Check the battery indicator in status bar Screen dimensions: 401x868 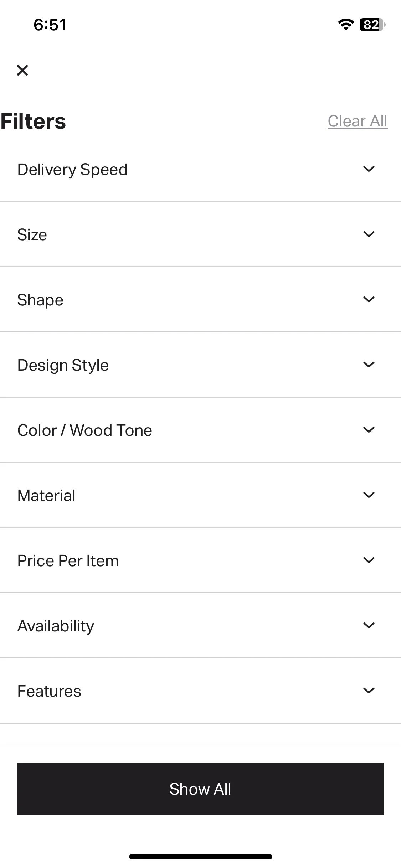(x=372, y=25)
